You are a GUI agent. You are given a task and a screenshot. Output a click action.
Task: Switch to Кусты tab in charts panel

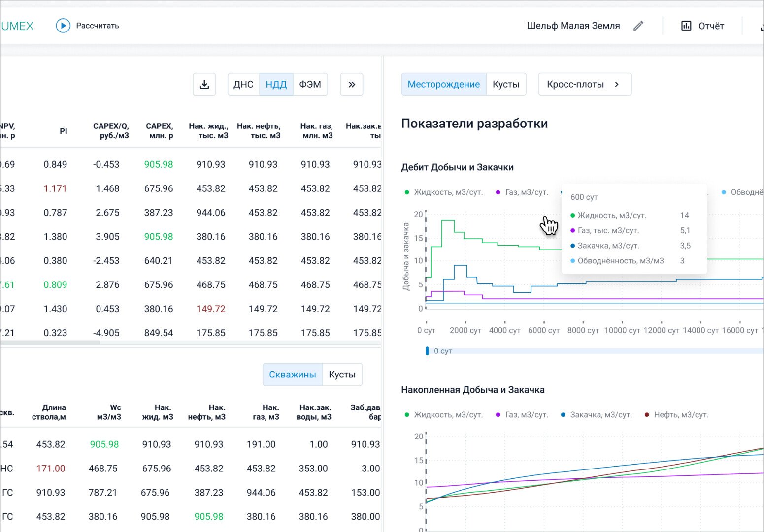[506, 85]
